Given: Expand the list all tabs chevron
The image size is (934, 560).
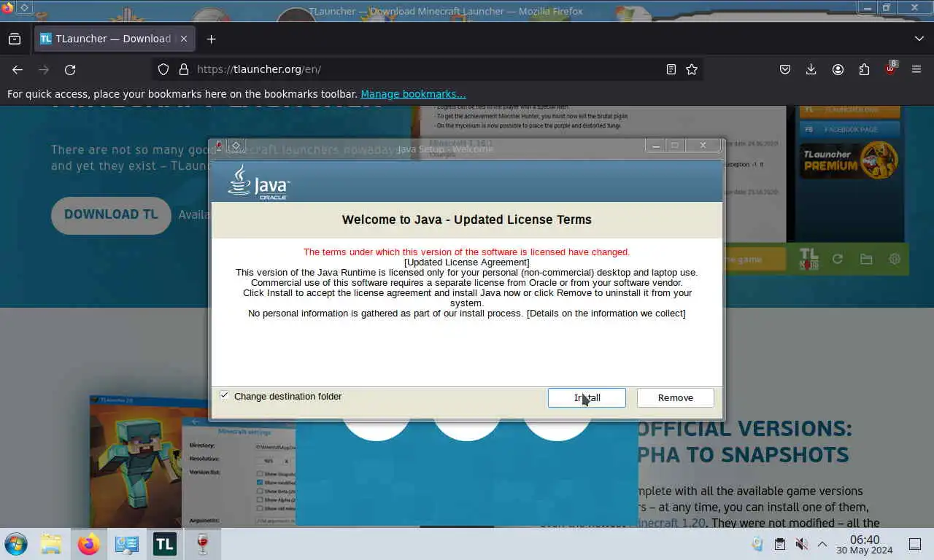Looking at the screenshot, I should click(919, 39).
